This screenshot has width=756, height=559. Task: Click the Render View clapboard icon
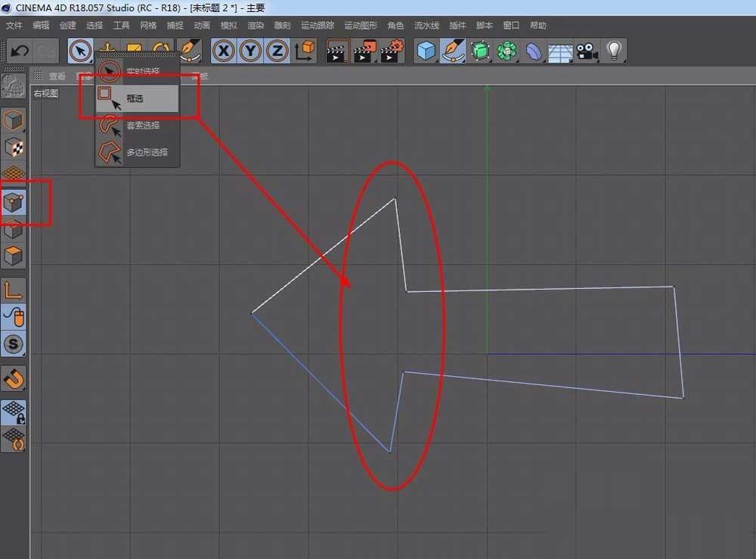pos(338,51)
